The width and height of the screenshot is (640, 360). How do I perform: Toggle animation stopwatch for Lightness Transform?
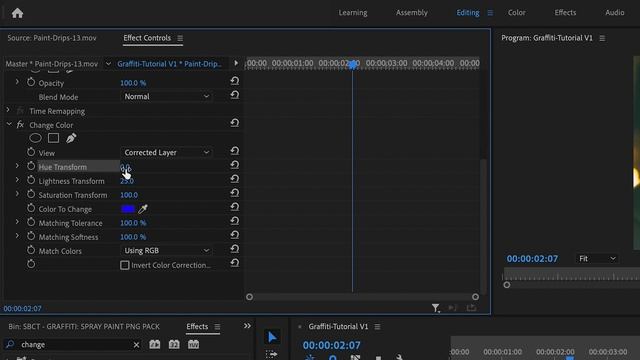[31, 180]
